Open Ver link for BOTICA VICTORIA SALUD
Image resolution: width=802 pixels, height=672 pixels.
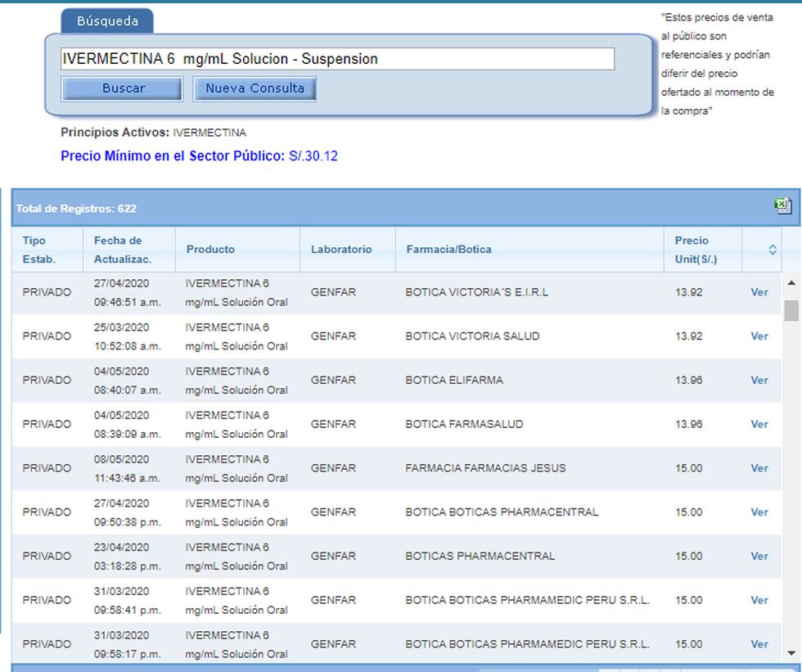[759, 336]
